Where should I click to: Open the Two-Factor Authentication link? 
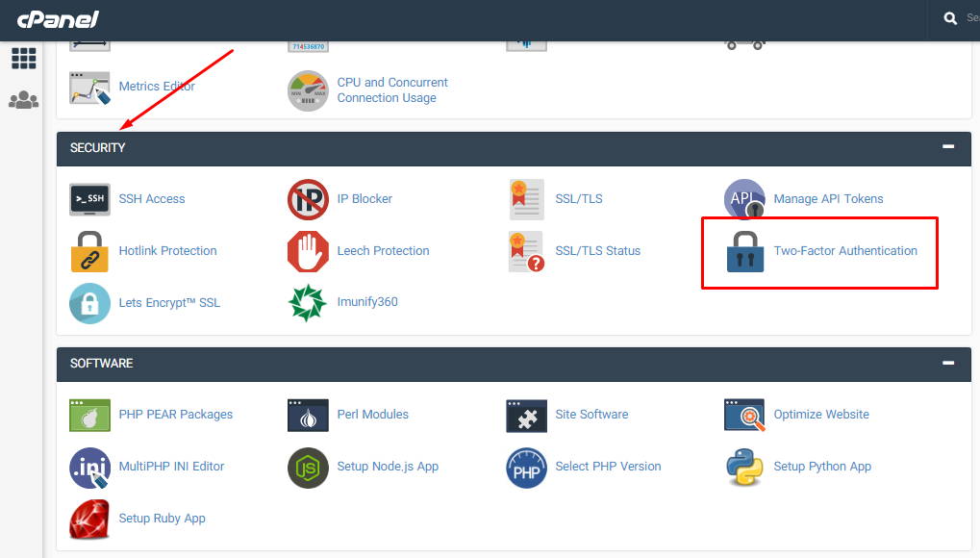[x=845, y=251]
